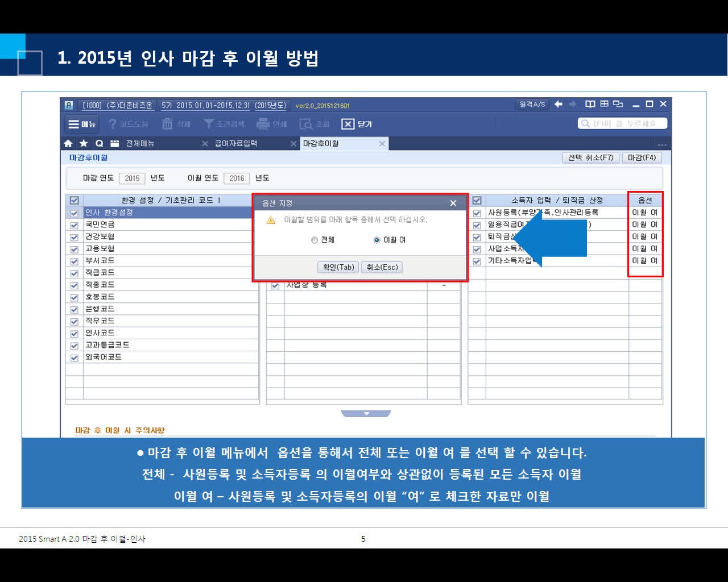Click the 옵션 cell for 사원등록 row
Screen dimensions: 728x582
tap(645, 213)
